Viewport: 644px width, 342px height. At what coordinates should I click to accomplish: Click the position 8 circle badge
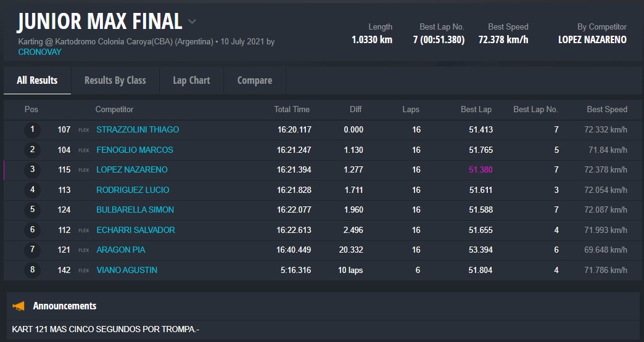(x=32, y=271)
